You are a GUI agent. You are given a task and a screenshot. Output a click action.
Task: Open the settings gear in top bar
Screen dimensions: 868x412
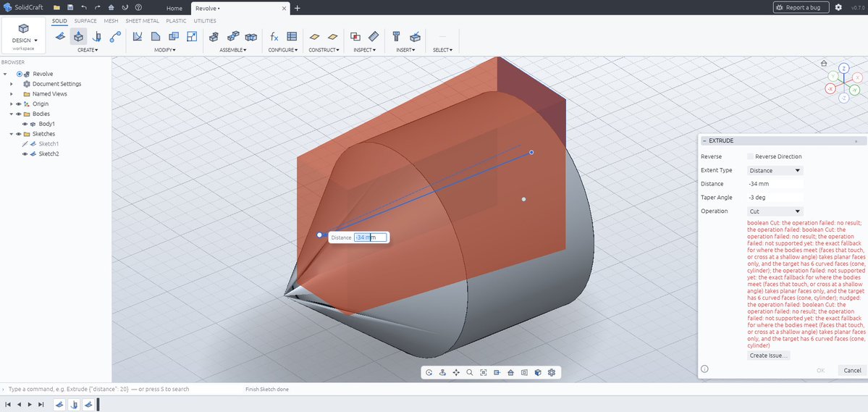tap(838, 8)
